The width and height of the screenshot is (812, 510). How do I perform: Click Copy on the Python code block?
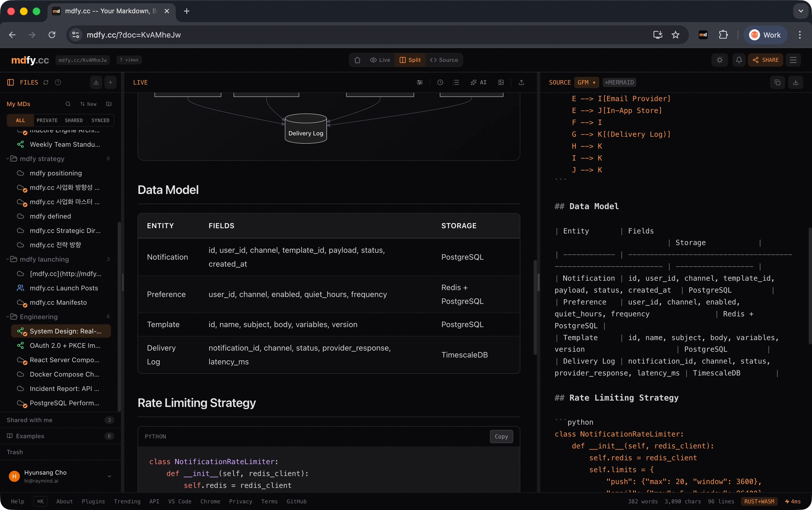(x=501, y=437)
